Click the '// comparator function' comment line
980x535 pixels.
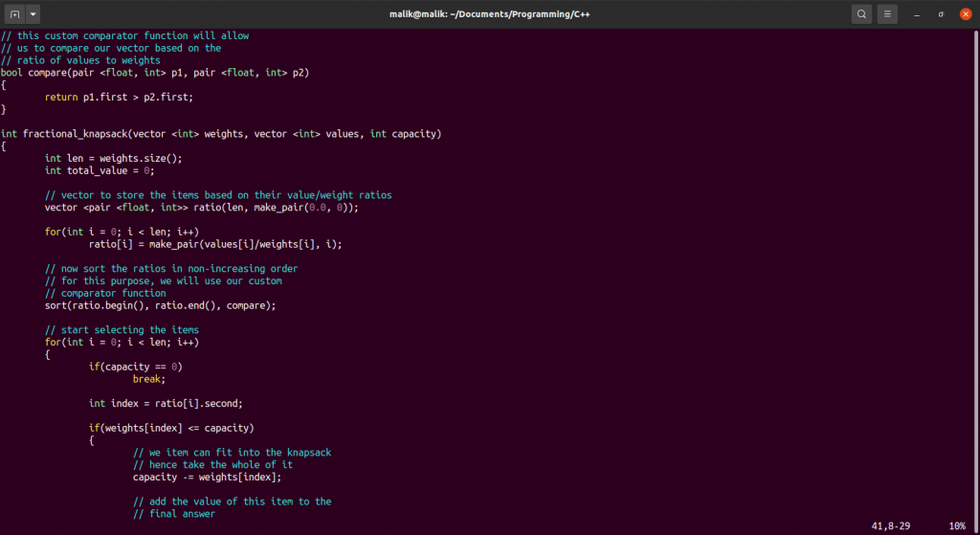pos(105,293)
